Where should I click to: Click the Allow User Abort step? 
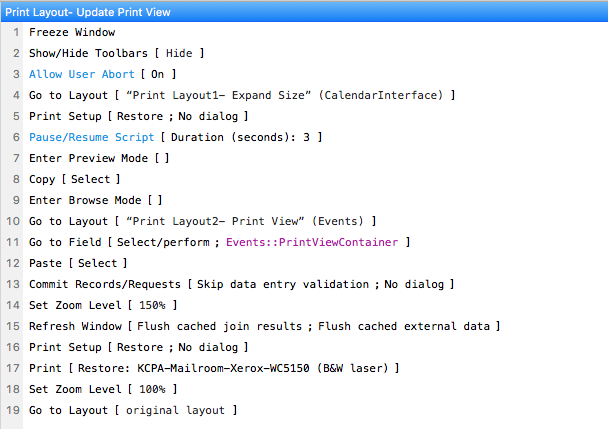click(x=103, y=74)
